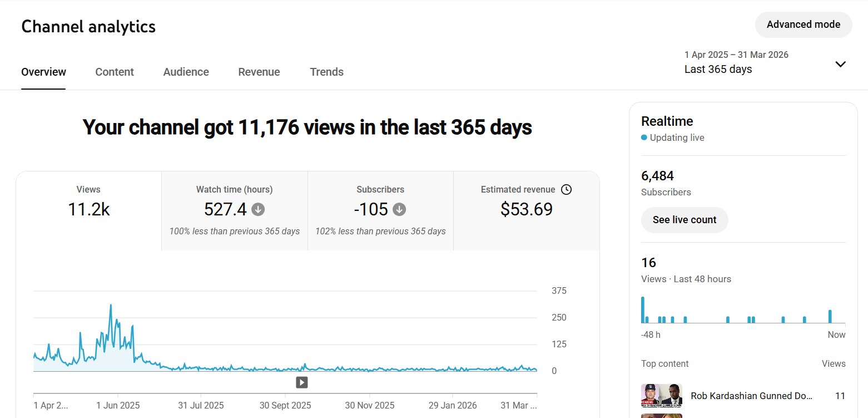Go to the Revenue tab
This screenshot has height=418, width=868.
point(259,72)
